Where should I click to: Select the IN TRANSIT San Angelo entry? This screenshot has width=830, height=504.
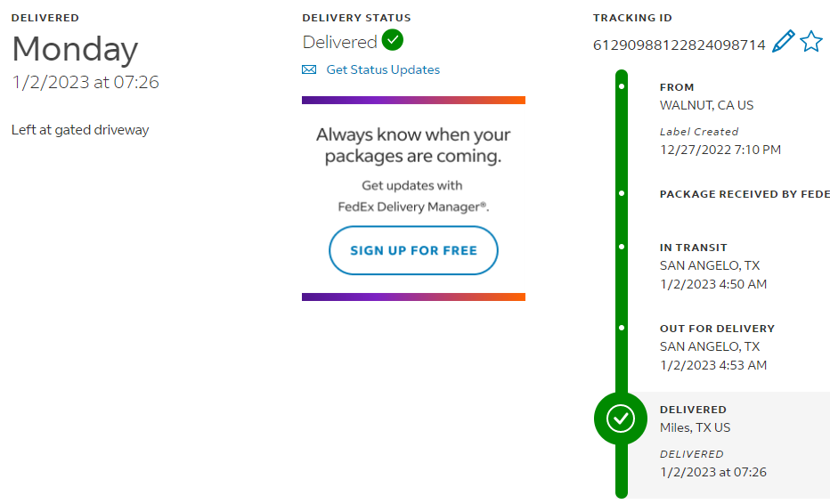tap(709, 265)
